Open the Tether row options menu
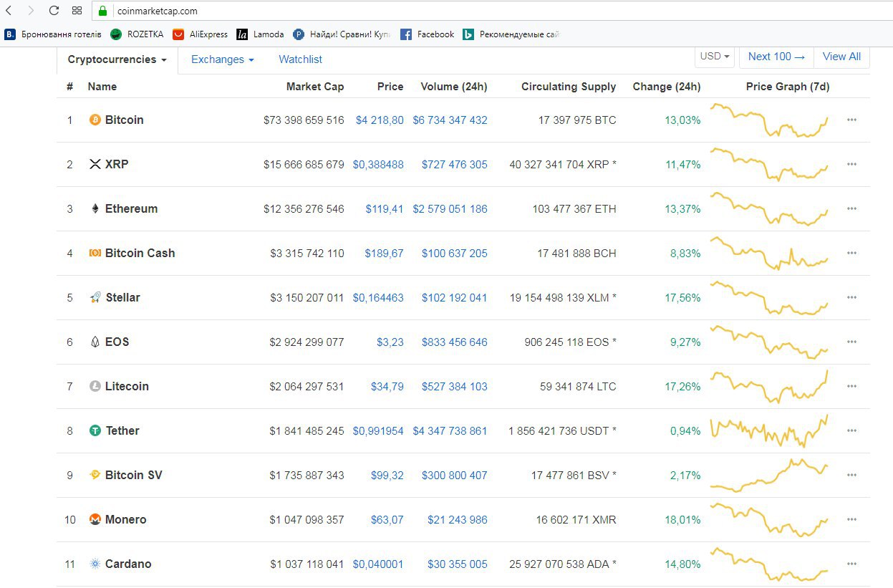 tap(851, 430)
